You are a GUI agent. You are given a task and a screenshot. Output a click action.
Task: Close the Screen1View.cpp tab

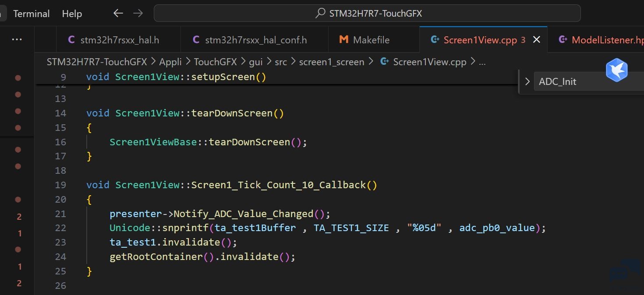coord(536,40)
